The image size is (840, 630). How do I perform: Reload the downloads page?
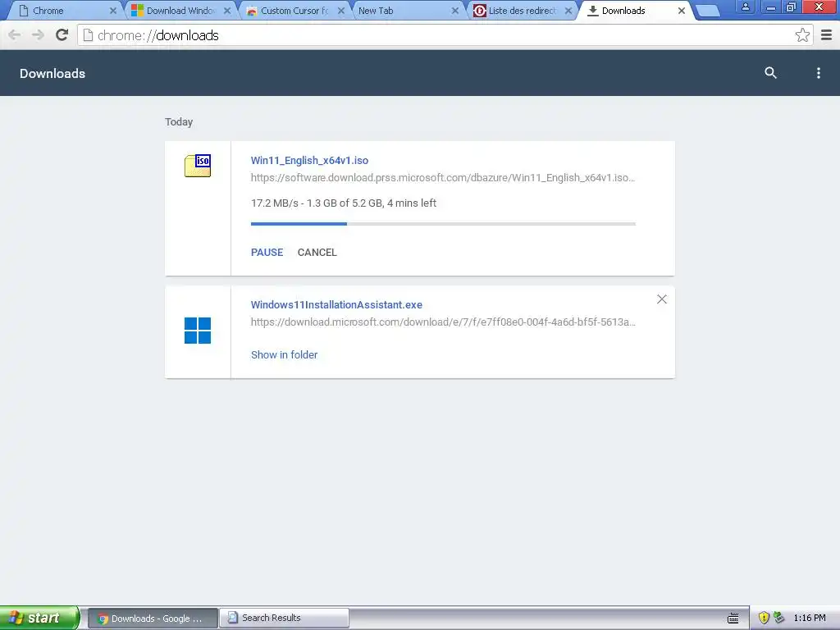pyautogui.click(x=62, y=35)
